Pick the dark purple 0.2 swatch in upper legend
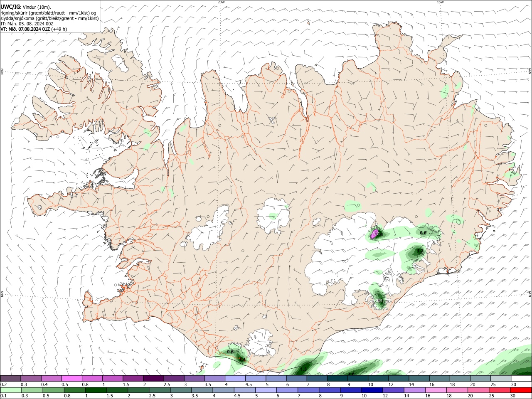This screenshot has height=399, width=532. coord(10,378)
